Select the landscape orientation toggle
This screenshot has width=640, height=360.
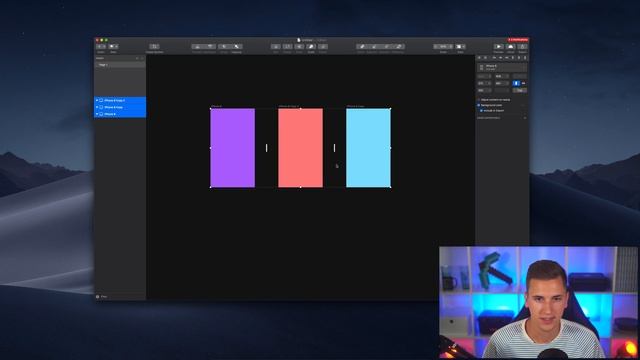click(x=523, y=83)
